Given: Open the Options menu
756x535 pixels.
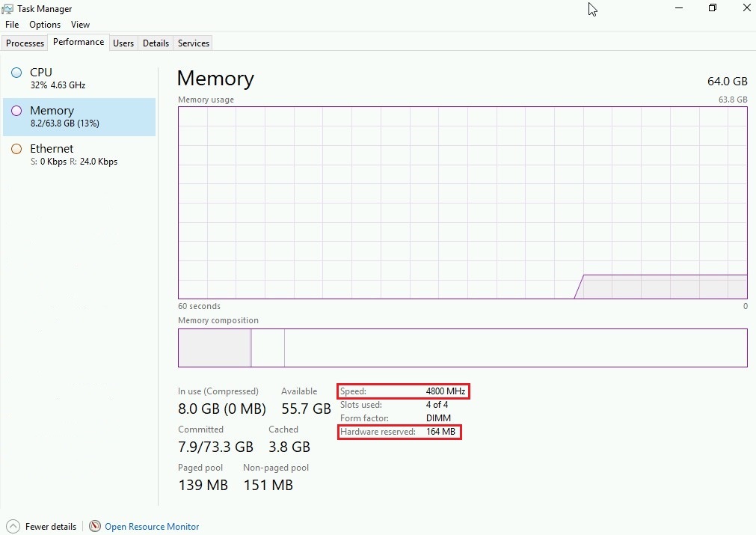Looking at the screenshot, I should click(x=44, y=24).
